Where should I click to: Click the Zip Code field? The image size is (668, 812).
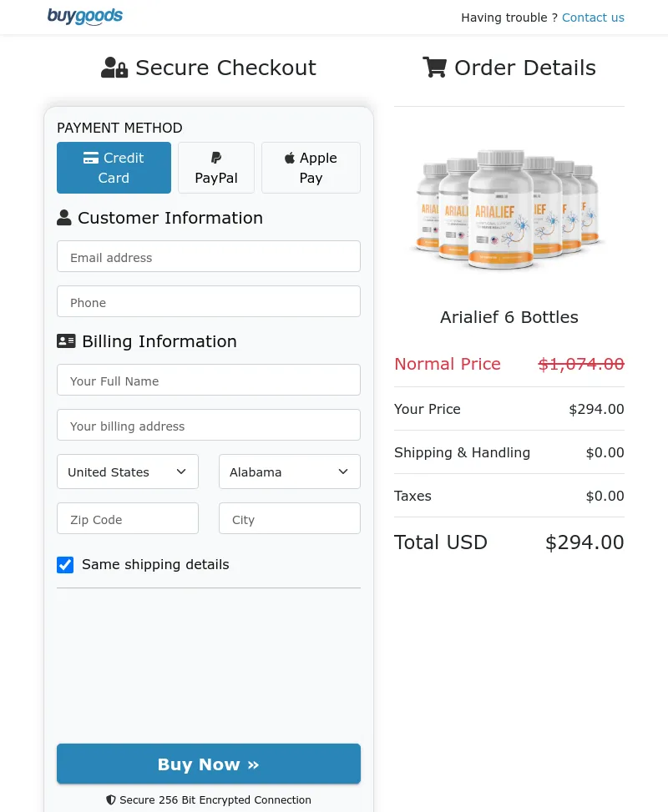127,519
